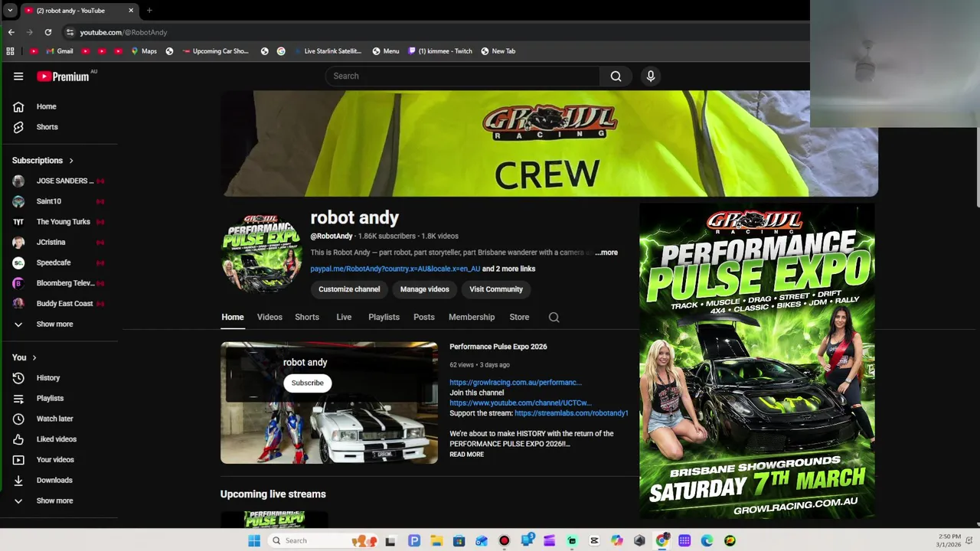Click the Chrome icon in the taskbar
980x551 pixels.
pos(662,540)
